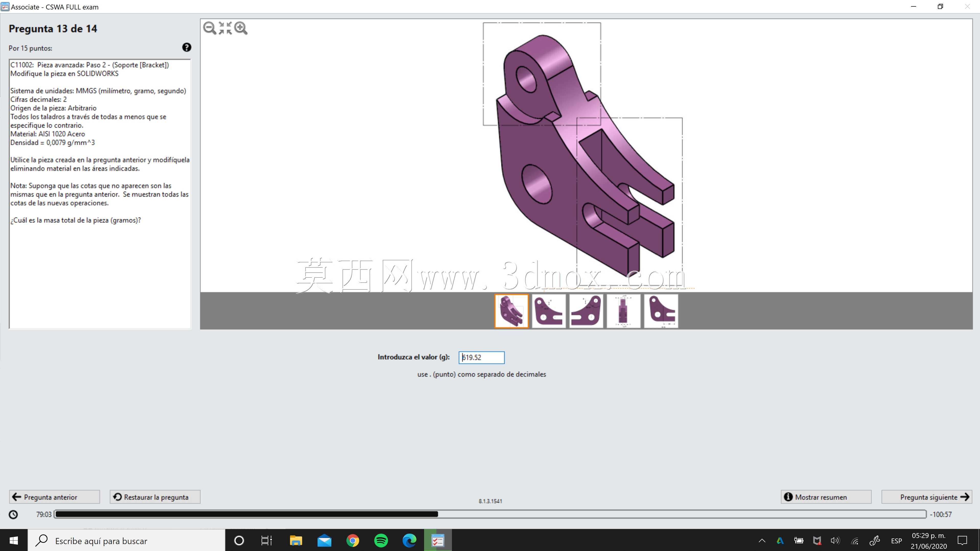Click the taskbar search box
The image size is (980, 551).
click(126, 540)
